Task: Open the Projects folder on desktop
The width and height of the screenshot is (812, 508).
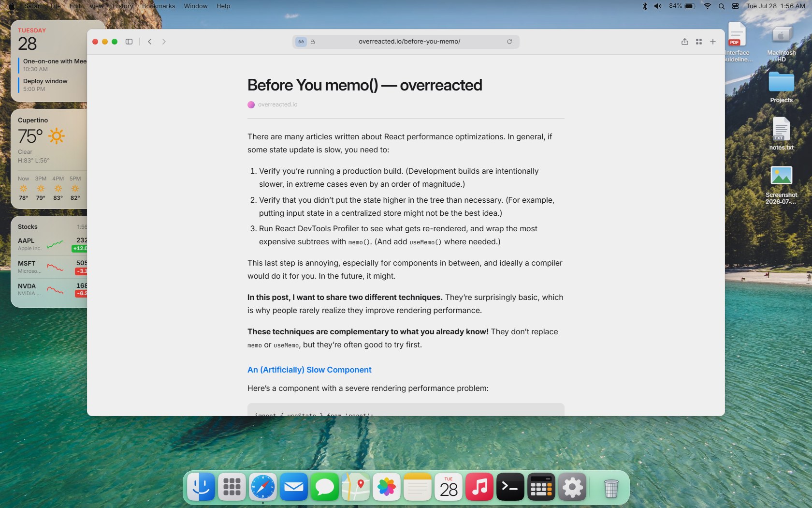Action: [x=782, y=87]
